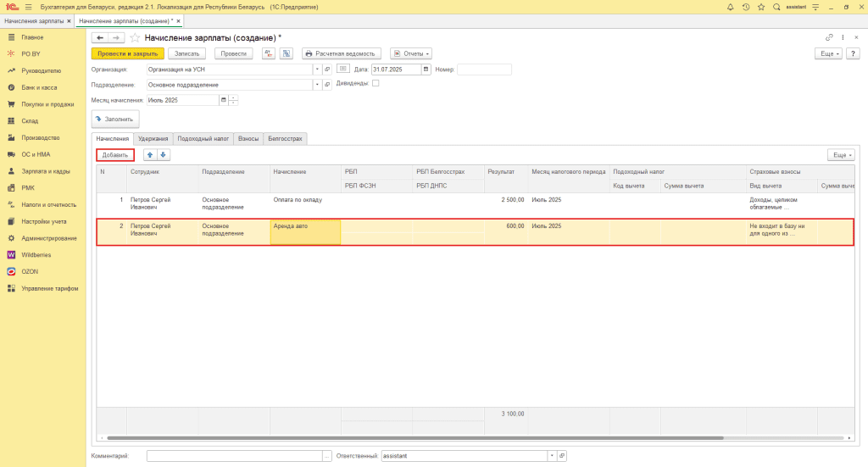Copy document link with chain icon
The height and width of the screenshot is (467, 868).
pos(829,38)
